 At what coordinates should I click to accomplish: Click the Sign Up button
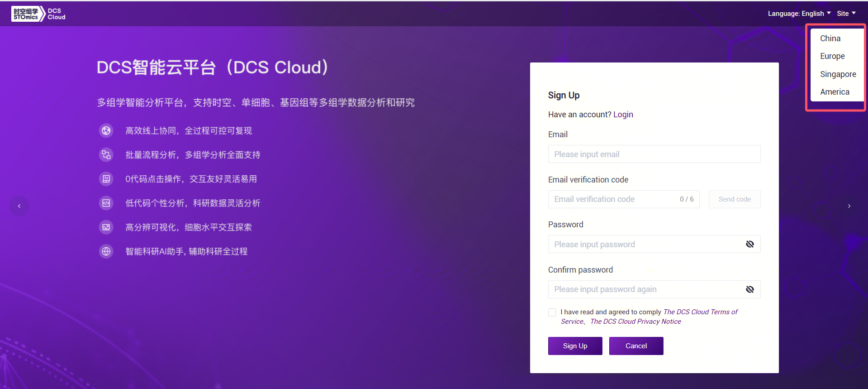[575, 346]
